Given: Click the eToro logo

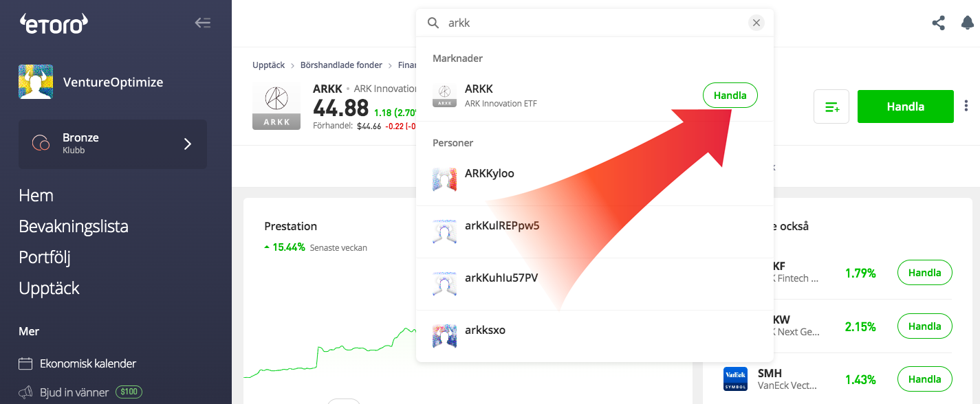Looking at the screenshot, I should pos(54,23).
